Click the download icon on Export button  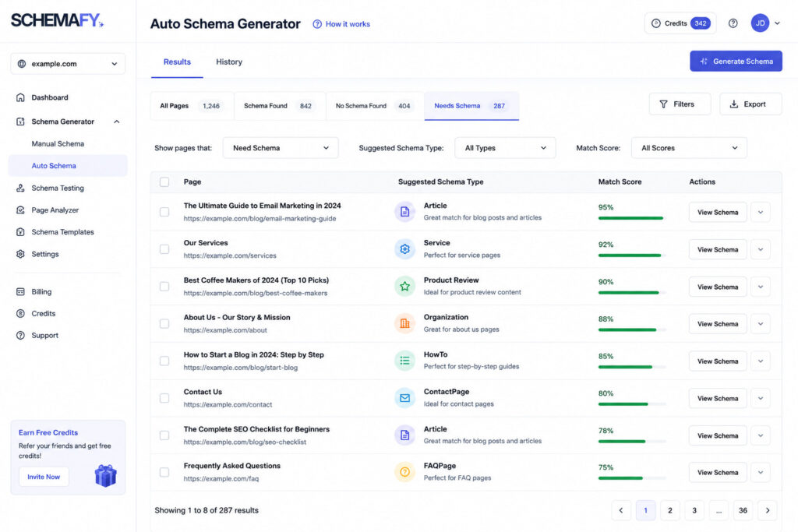coord(734,104)
